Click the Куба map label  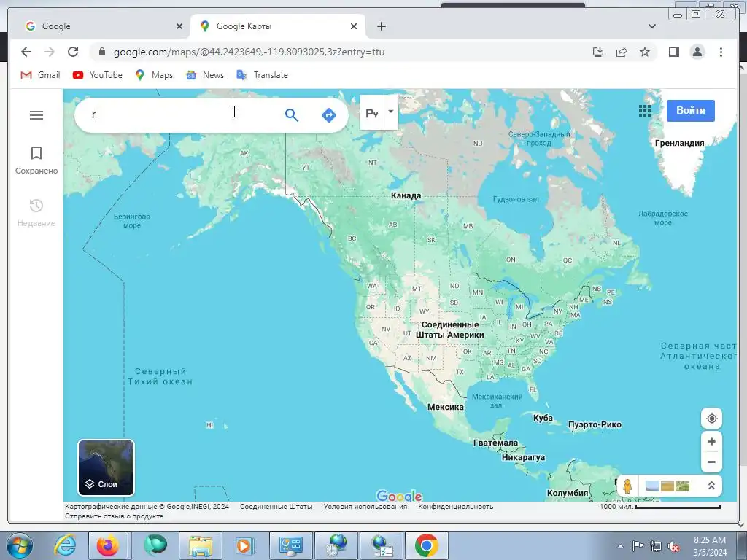click(x=543, y=418)
